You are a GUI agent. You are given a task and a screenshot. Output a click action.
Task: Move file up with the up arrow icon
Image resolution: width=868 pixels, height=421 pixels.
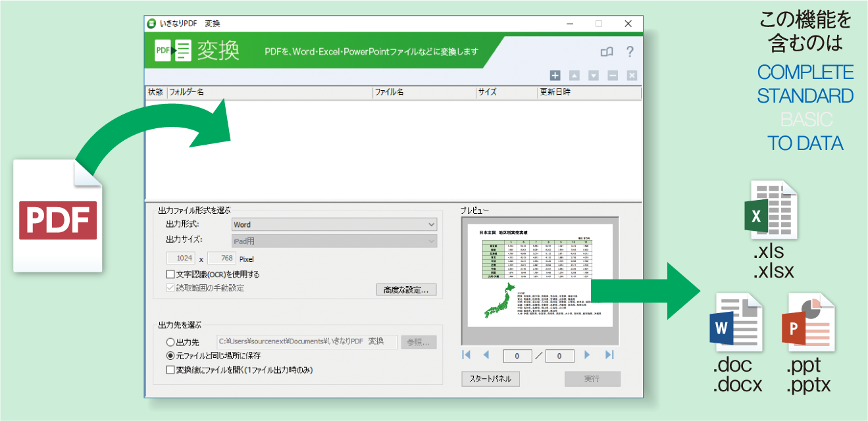click(574, 76)
